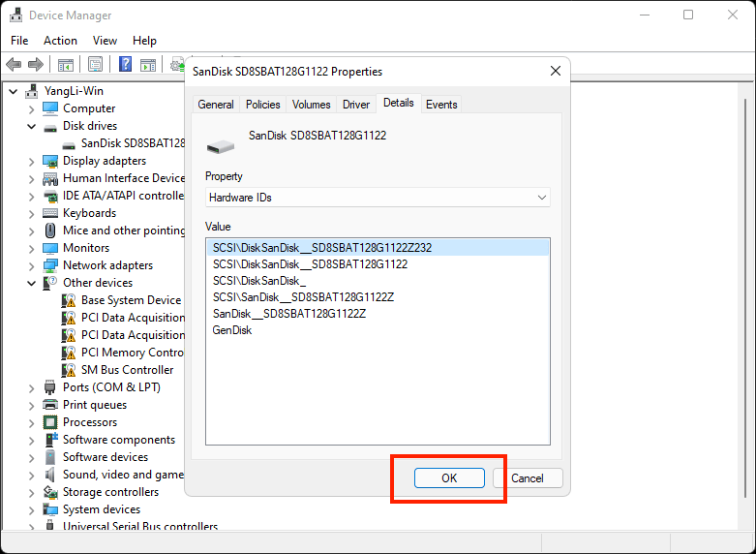This screenshot has height=554, width=756.
Task: Click the Storage controllers icon
Action: tap(50, 492)
